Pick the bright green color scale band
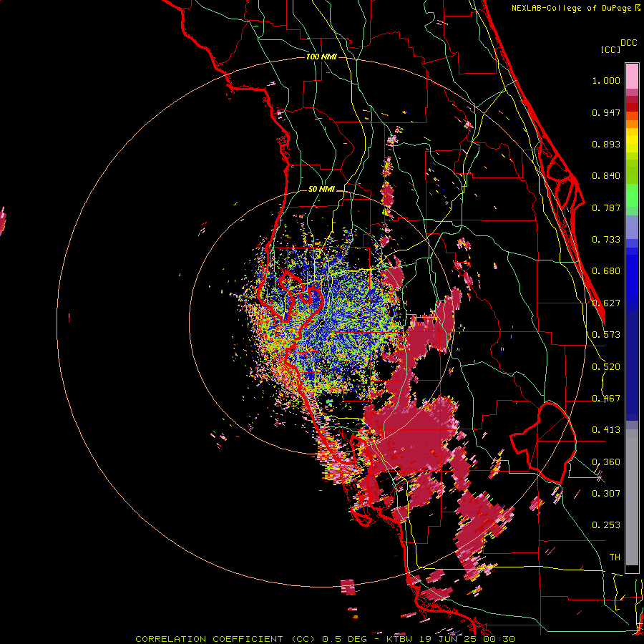Screen dimensions: 644x644 click(x=632, y=195)
